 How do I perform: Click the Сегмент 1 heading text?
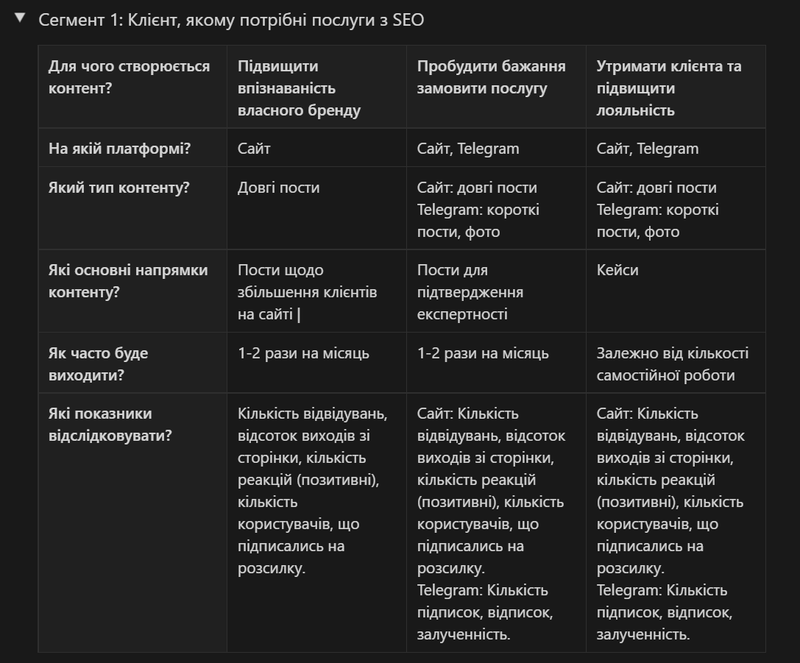tap(231, 20)
